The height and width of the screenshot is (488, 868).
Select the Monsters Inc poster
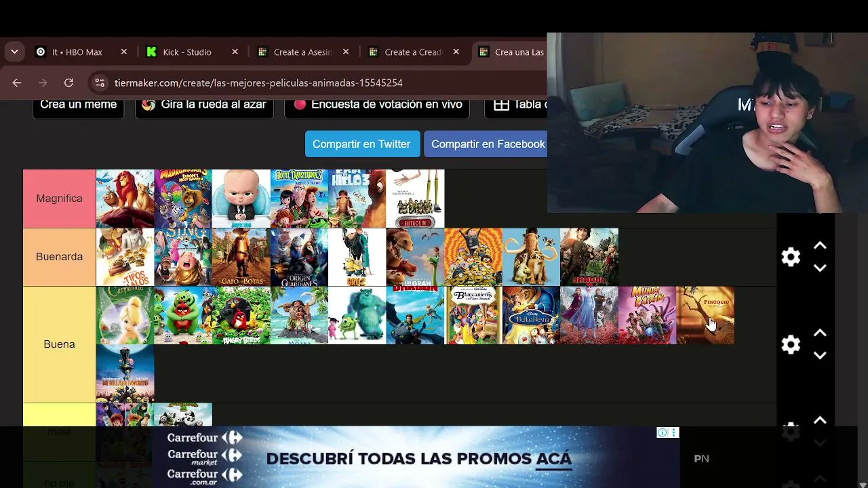(357, 315)
